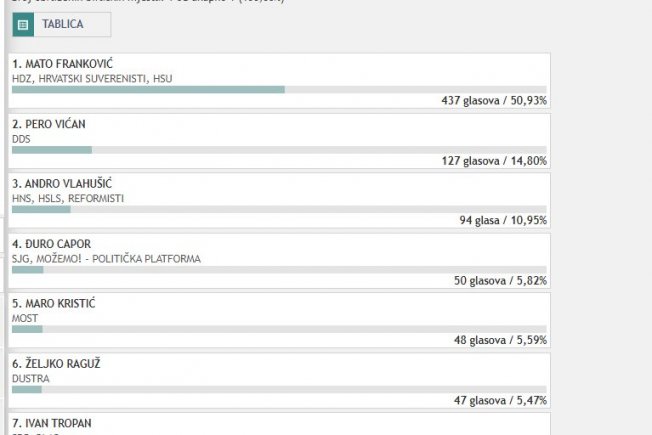The height and width of the screenshot is (435, 652).
Task: Open Maro Kristić result row
Action: click(x=279, y=320)
